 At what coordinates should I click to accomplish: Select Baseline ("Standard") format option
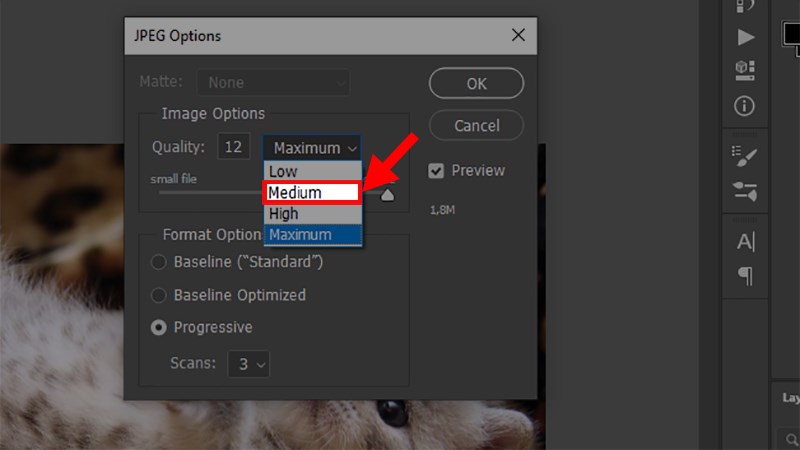coord(158,263)
